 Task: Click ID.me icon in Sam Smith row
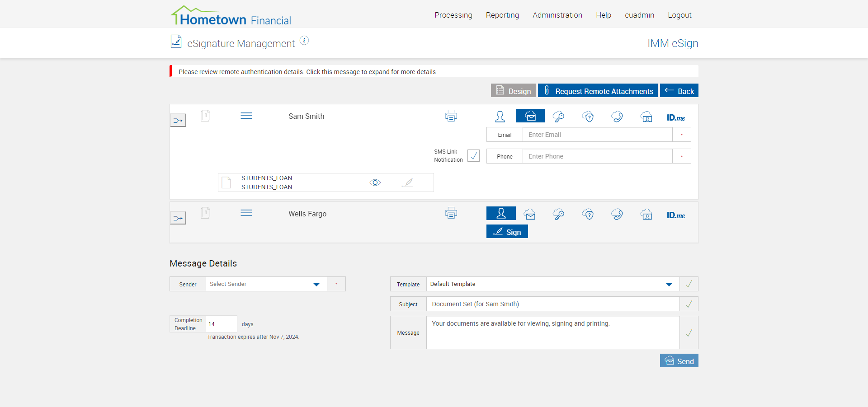point(675,117)
